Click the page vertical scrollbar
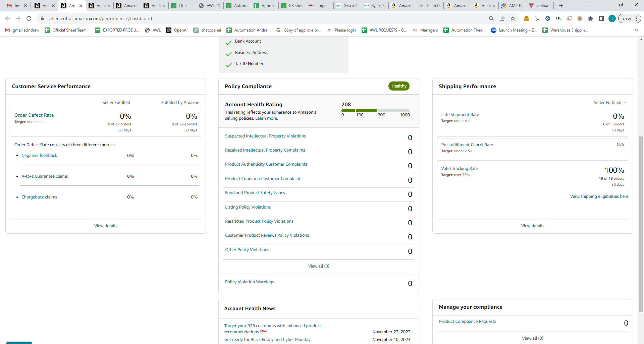Viewport: 644px width, 344px height. (x=641, y=225)
